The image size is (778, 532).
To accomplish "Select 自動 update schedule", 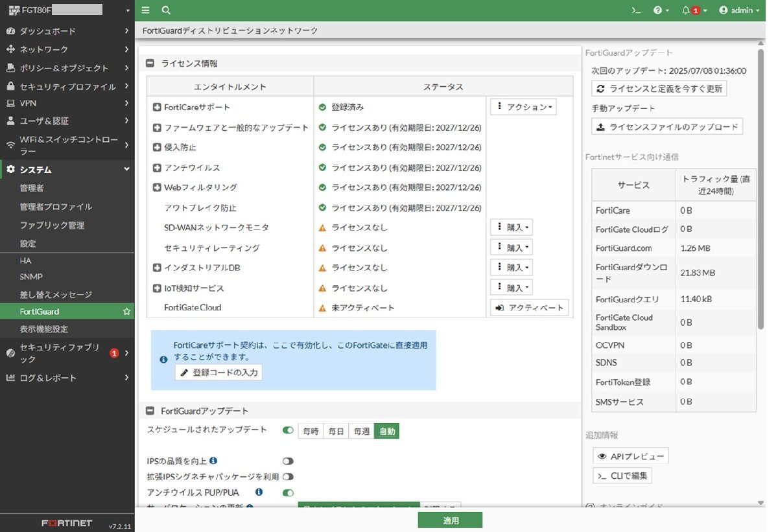I will click(x=386, y=431).
